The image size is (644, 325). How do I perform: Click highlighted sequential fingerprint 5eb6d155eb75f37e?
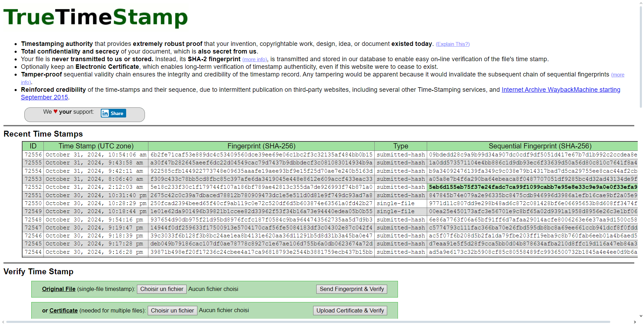click(x=532, y=187)
